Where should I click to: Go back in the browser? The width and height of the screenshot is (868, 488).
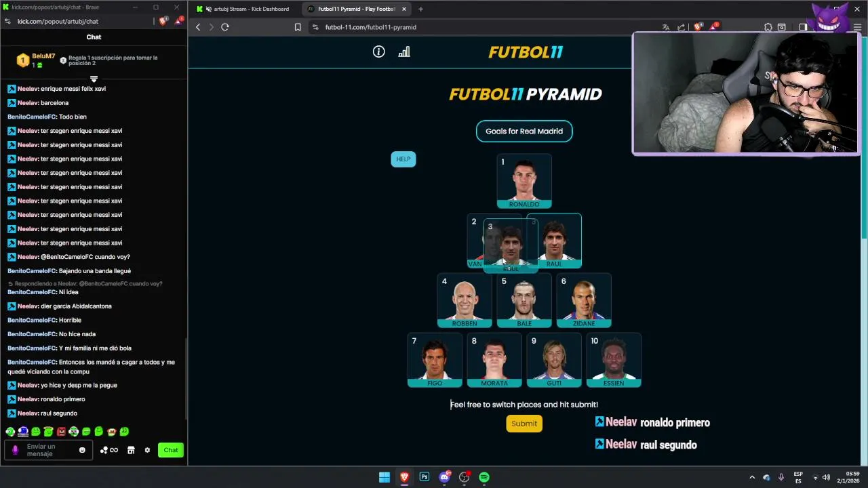pyautogui.click(x=198, y=27)
